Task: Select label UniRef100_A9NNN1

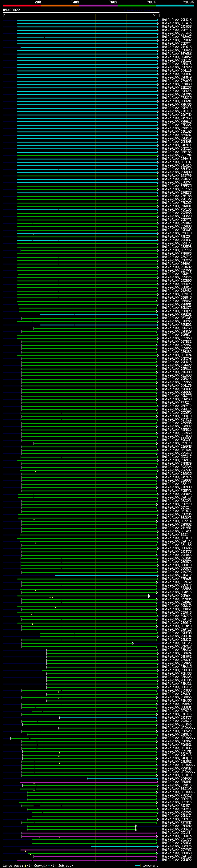Action: click(177, 304)
